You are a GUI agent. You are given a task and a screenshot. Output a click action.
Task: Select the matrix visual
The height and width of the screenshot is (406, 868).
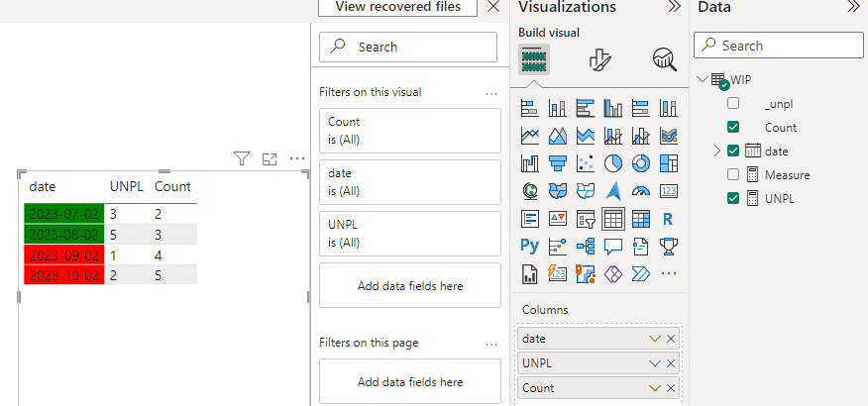(640, 219)
